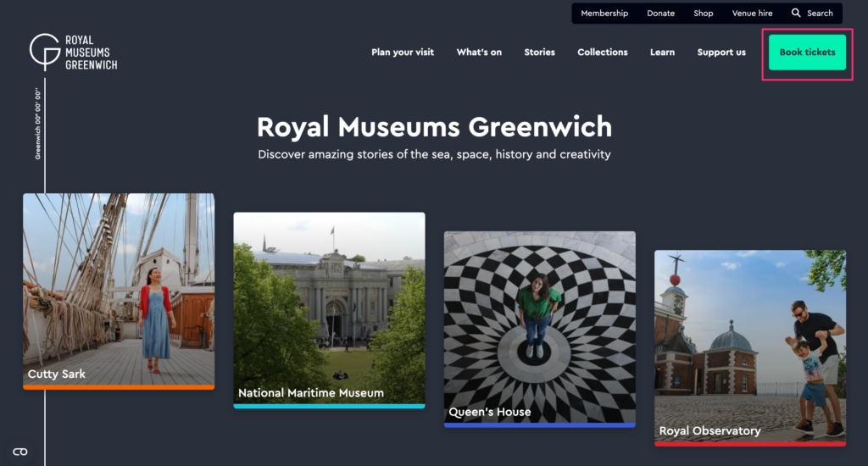Open the Venue hire link
The image size is (868, 466).
752,14
